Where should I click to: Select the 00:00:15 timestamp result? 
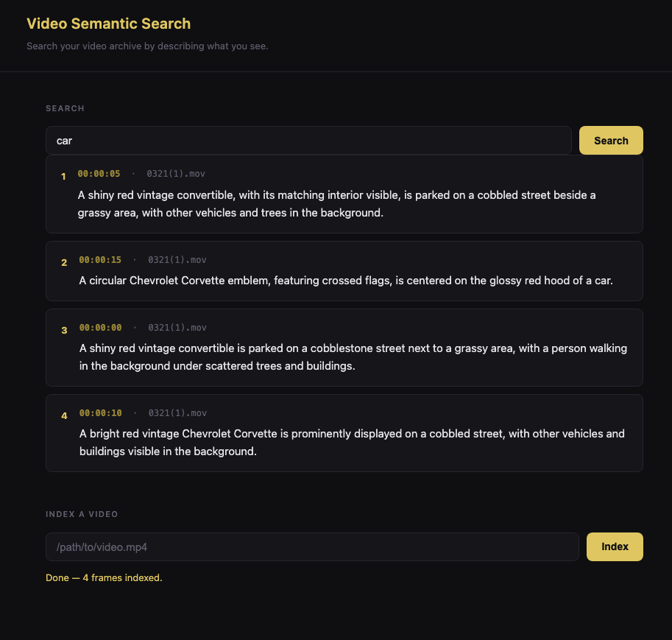tap(100, 260)
